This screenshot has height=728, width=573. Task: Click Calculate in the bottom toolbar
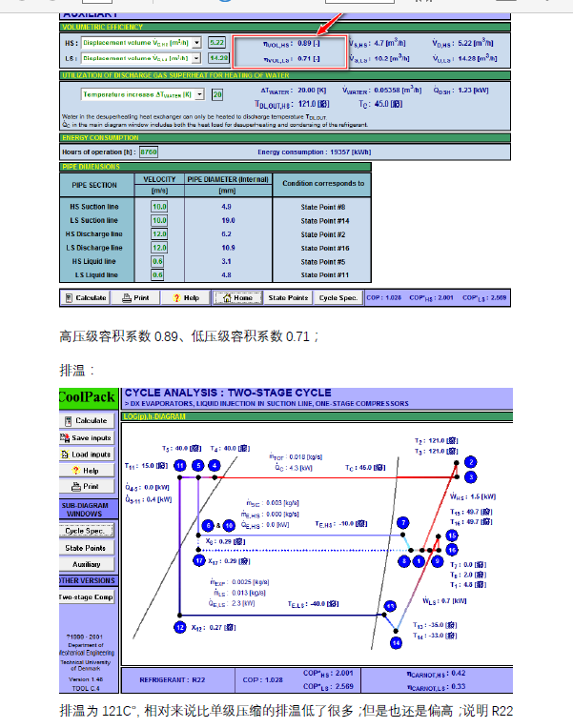(x=86, y=298)
